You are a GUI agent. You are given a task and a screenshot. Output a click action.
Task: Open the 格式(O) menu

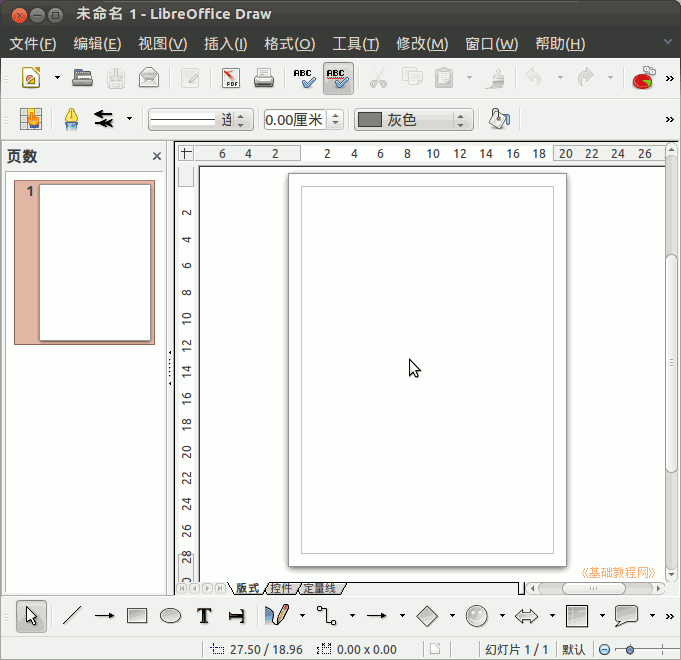click(289, 44)
